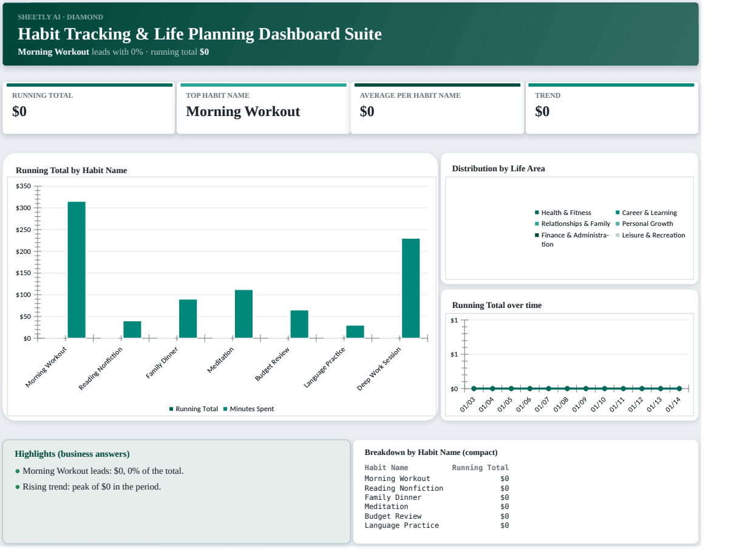Click the 'Morning Workout leads' highlight bullet
Screen dimensions: 745x560
pyautogui.click(x=99, y=471)
